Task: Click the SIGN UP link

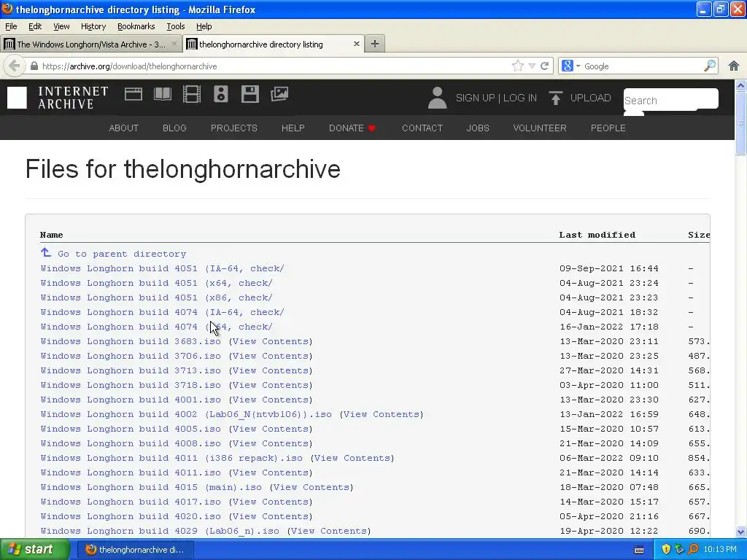Action: pos(475,98)
